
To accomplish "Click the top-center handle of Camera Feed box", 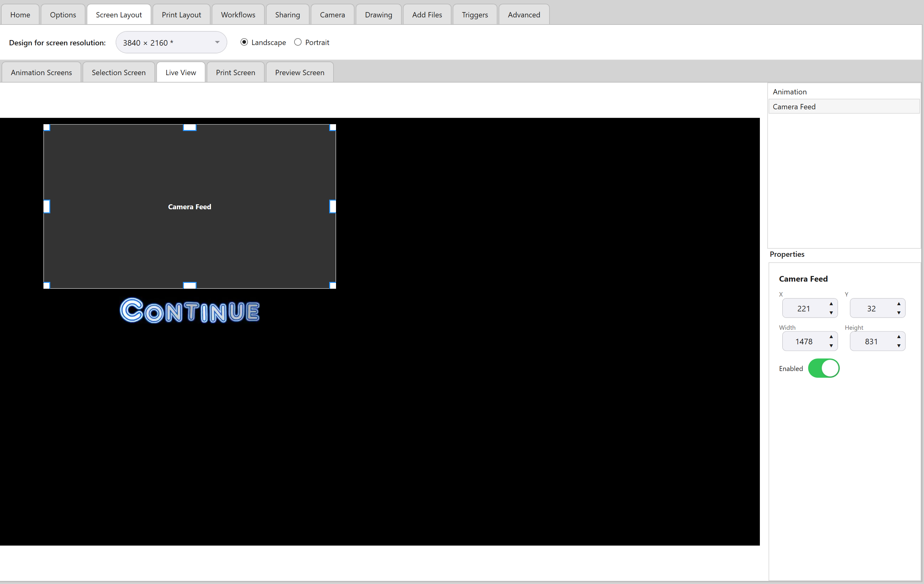I will click(190, 128).
